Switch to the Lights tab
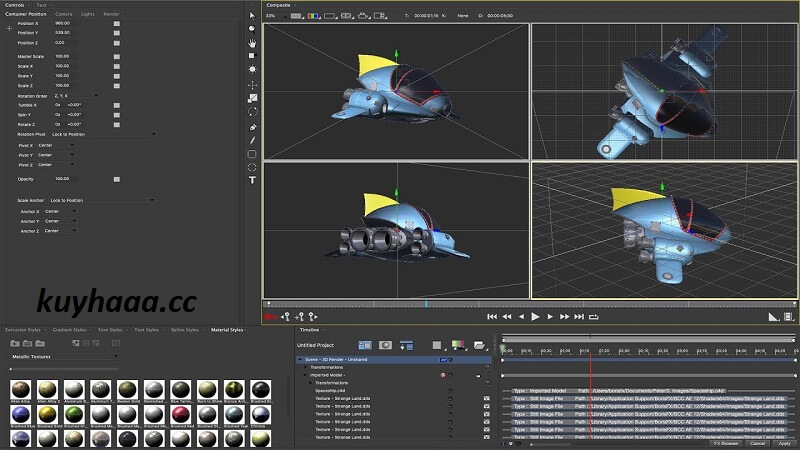Screen dimensions: 800x450 coord(88,14)
